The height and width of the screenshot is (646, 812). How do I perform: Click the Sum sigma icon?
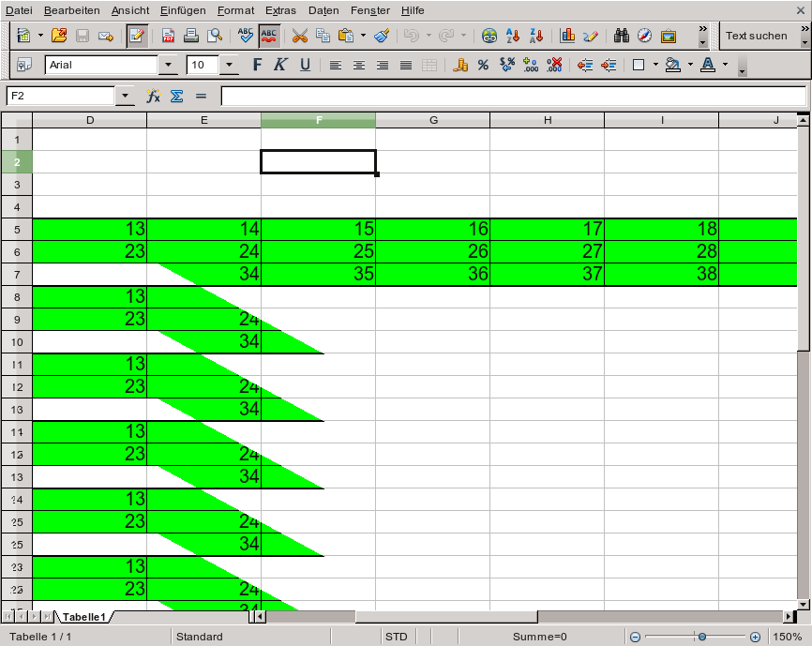[176, 96]
